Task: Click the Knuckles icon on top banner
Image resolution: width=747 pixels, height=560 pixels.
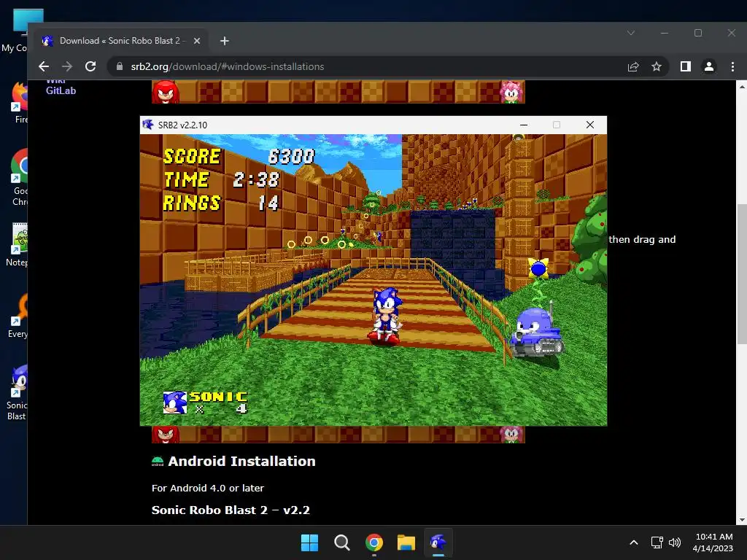Action: 166,92
